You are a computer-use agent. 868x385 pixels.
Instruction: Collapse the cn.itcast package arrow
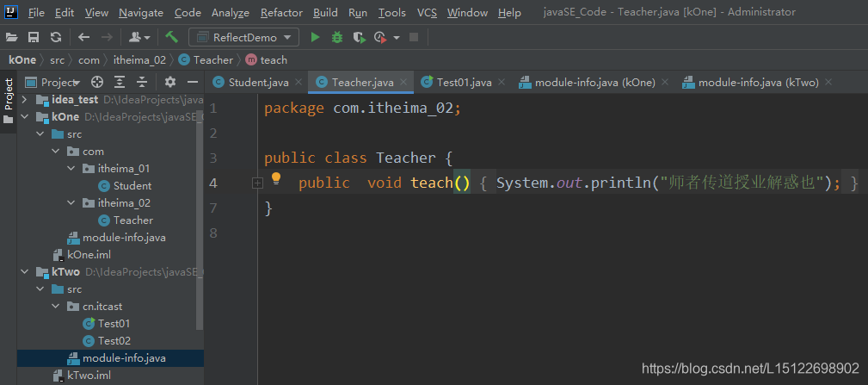[55, 307]
